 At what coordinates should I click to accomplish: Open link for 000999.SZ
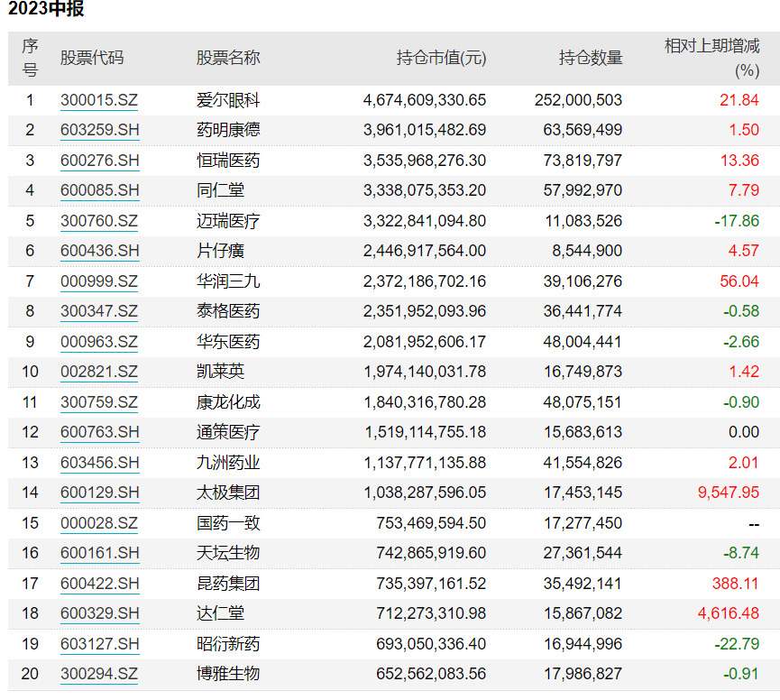click(x=99, y=281)
